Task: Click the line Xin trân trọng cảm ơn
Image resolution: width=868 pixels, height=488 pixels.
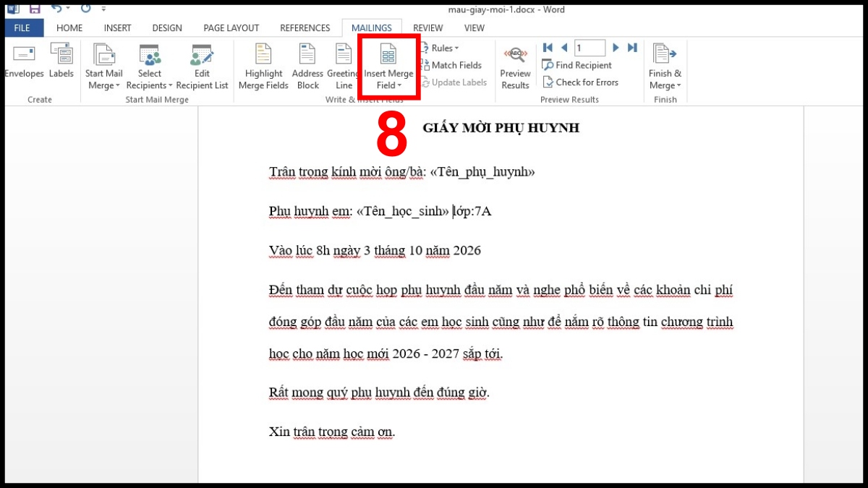Action: [332, 432]
